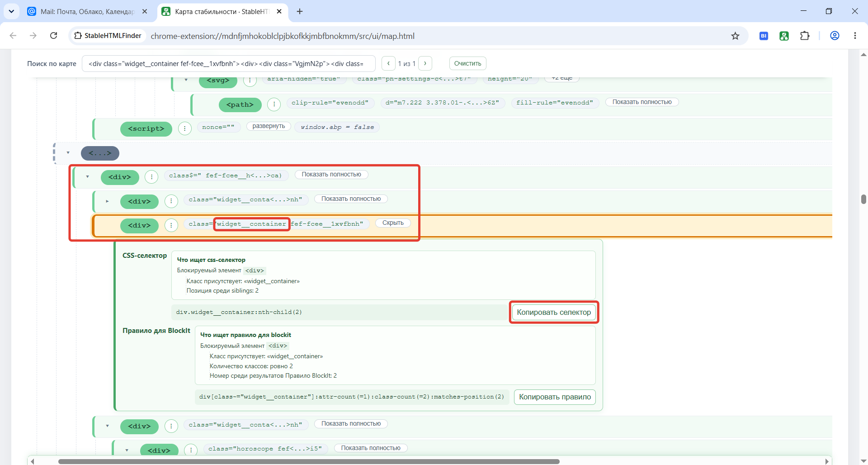Open the three-dot menu next to script tag
868x465 pixels.
coord(184,129)
